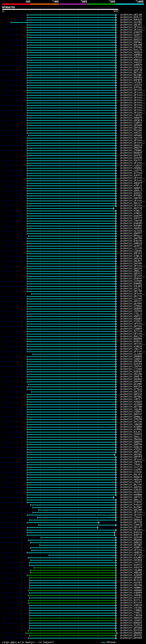Viewport: 146px width, 644px height.
Task: Click hit label UniRef100_P49201
Action: pyautogui.click(x=131, y=67)
